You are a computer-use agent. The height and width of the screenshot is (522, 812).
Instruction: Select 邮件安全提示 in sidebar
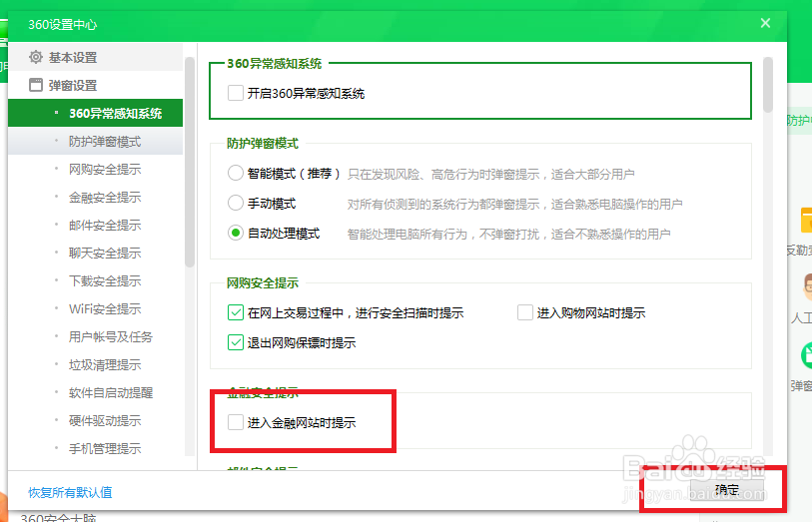(95, 225)
